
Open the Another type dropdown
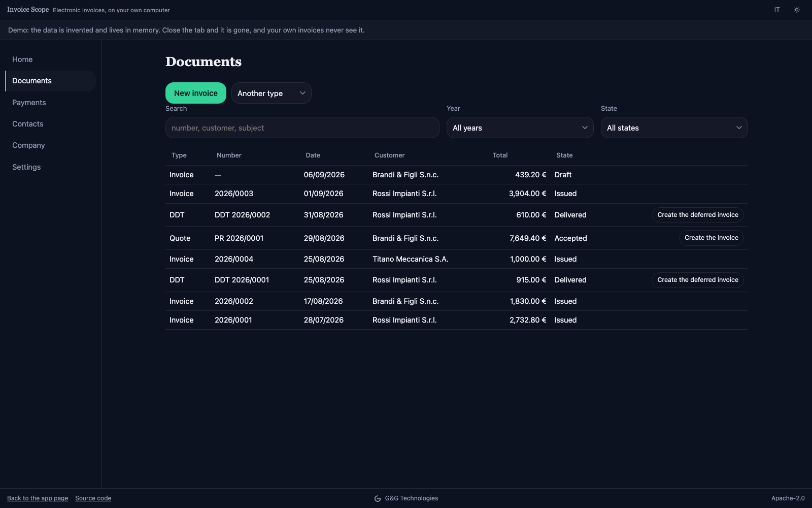(x=272, y=93)
